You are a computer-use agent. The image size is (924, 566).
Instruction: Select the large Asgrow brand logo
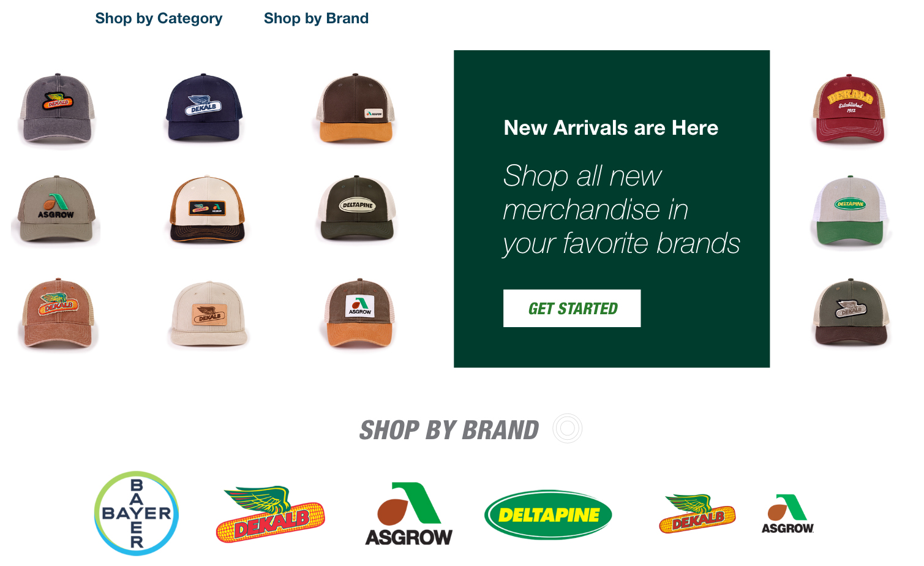click(408, 513)
